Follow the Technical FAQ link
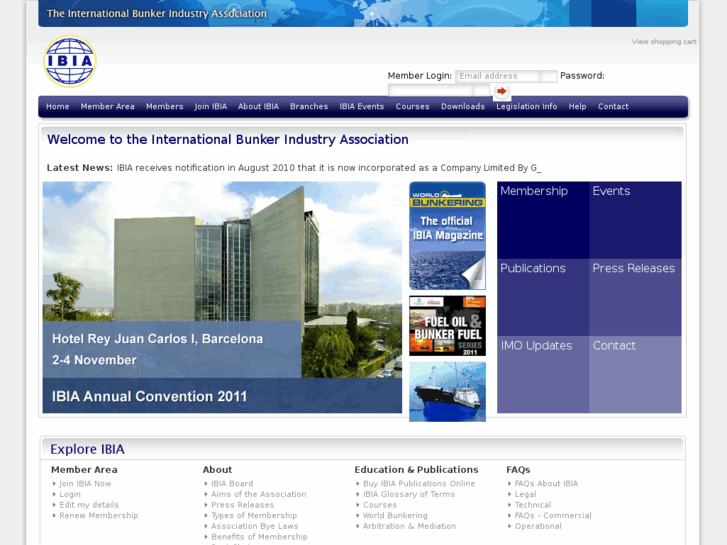 (533, 505)
